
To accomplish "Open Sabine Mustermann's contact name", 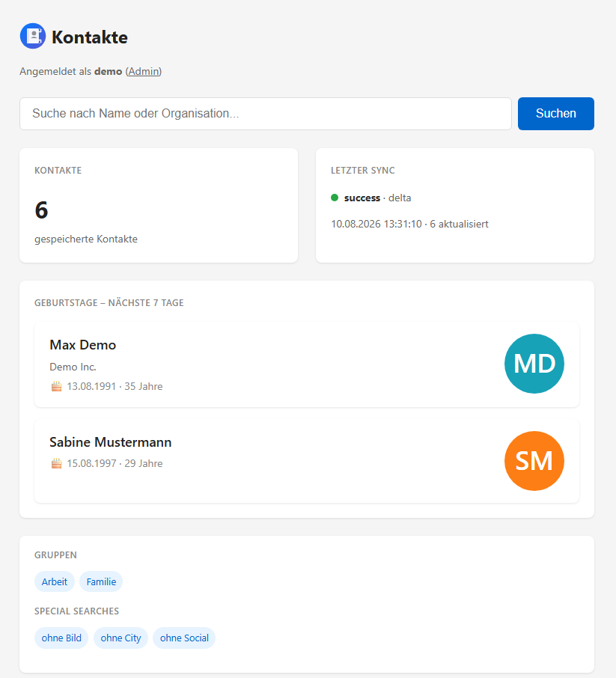I will tap(110, 442).
